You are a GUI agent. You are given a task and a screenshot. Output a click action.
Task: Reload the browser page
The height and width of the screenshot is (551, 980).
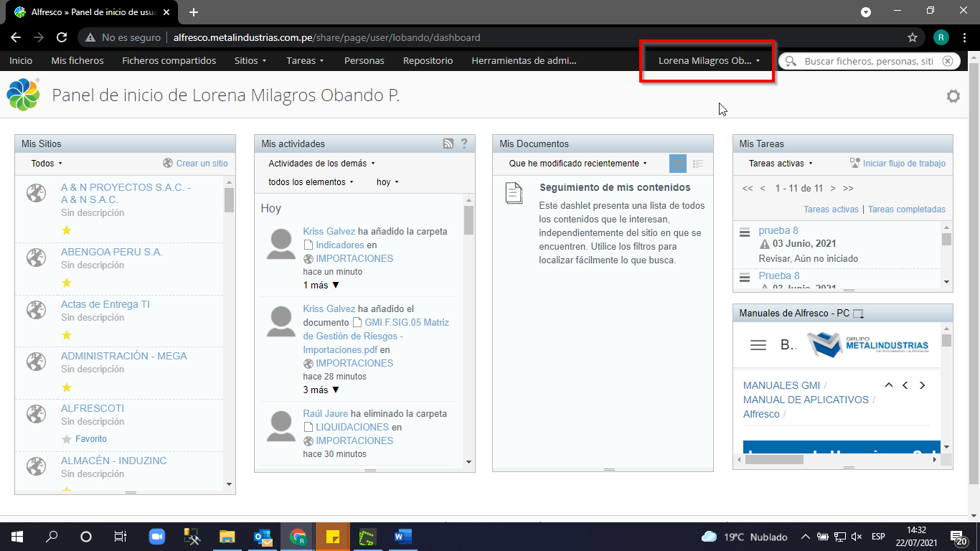pyautogui.click(x=62, y=37)
